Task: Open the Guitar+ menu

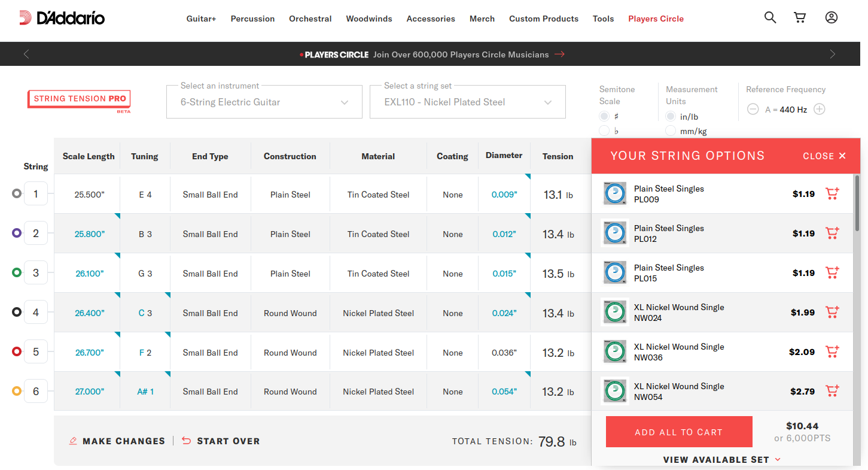Action: (x=201, y=19)
